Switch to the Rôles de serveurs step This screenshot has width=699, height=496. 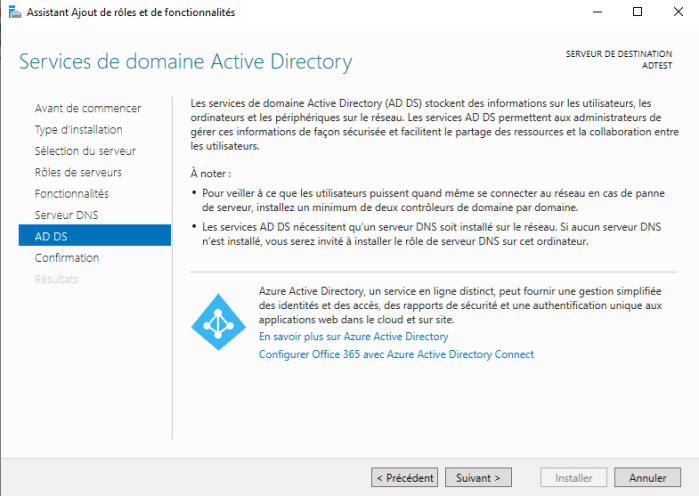click(x=78, y=172)
